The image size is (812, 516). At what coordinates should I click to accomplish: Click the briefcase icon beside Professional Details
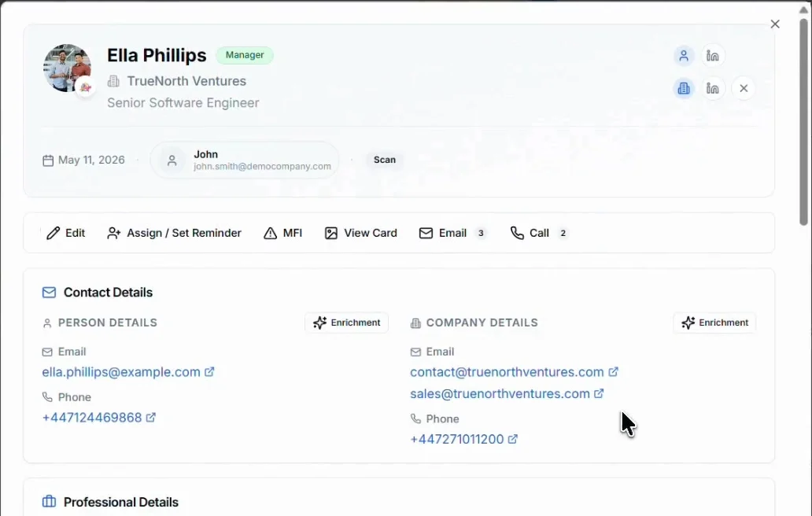[50, 502]
